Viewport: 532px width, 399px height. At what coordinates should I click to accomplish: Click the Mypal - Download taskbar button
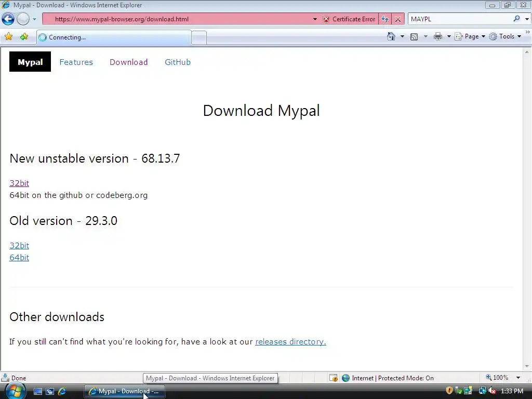point(124,391)
